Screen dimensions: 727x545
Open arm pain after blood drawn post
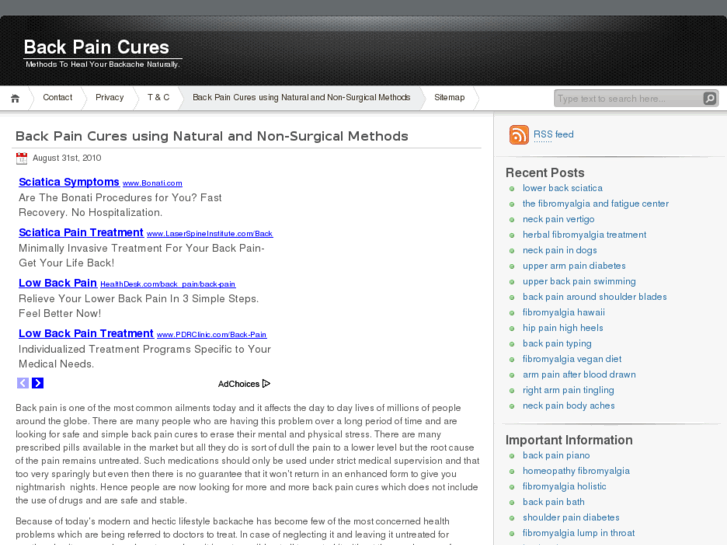pyautogui.click(x=579, y=375)
